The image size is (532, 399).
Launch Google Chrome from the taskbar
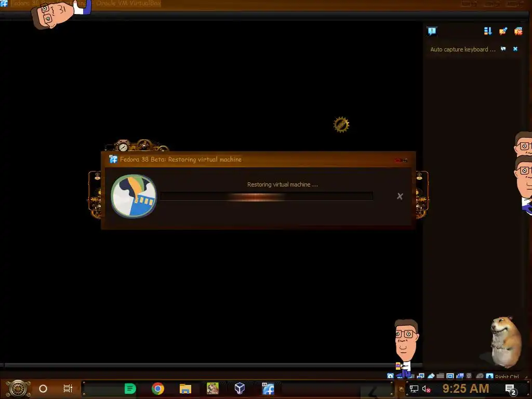(158, 389)
